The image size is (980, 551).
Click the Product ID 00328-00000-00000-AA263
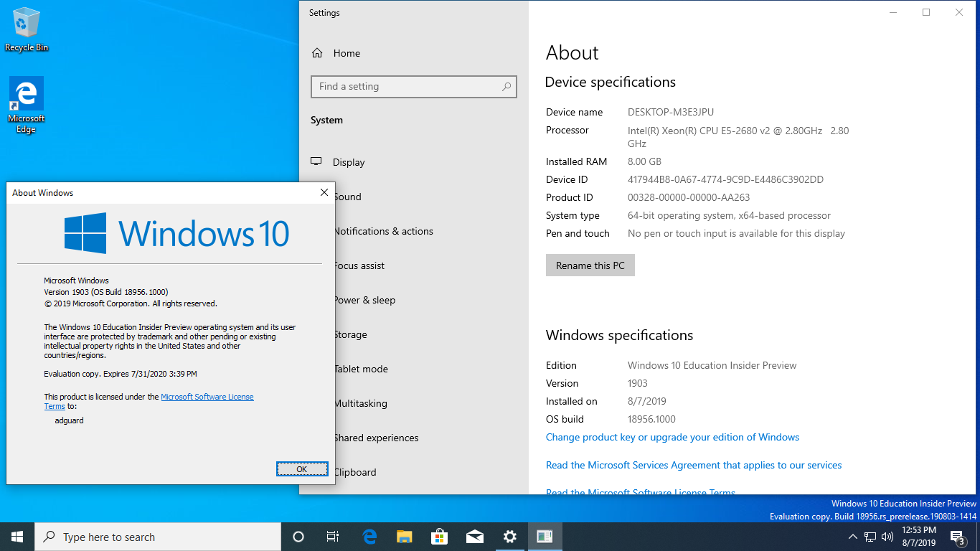689,197
